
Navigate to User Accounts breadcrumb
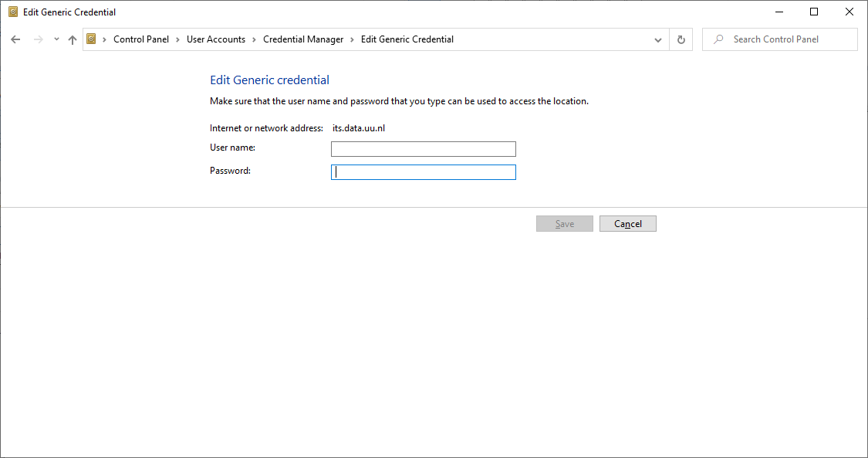[215, 39]
